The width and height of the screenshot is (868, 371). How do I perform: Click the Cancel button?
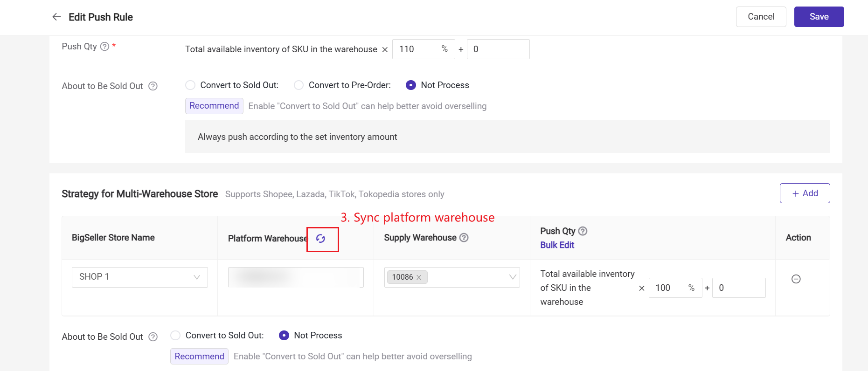pos(761,17)
